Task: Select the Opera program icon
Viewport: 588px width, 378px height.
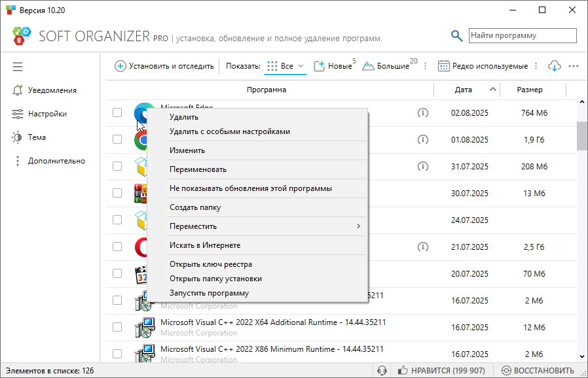Action: [x=141, y=247]
